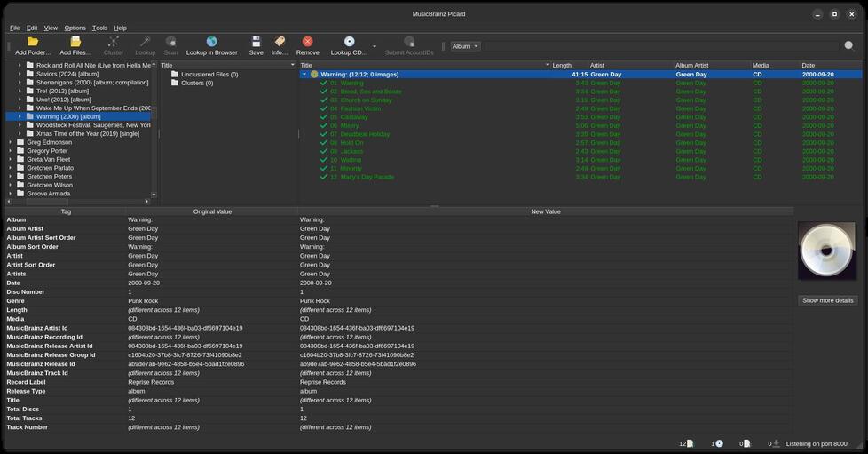
Task: Click the search magnifier icon beside the search field
Action: [x=848, y=45]
